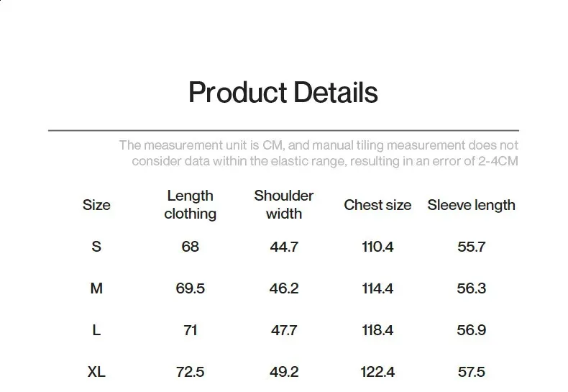
Task: Click sleeve length value 56.3
Action: (x=471, y=288)
